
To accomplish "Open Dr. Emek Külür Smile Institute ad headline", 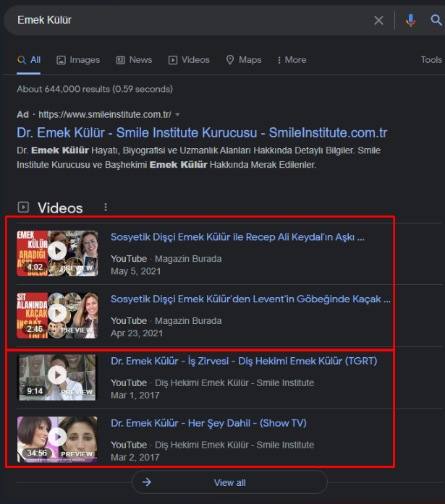I will click(x=202, y=133).
